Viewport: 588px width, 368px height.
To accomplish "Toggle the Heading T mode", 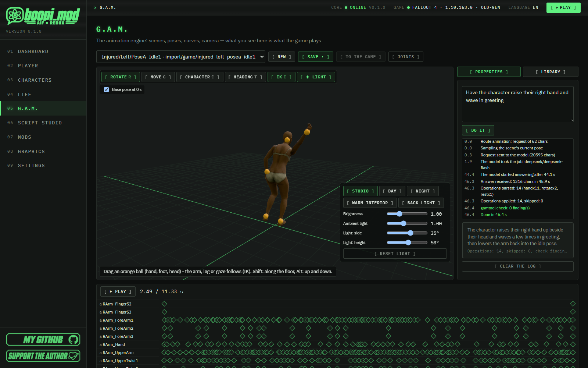I will tap(245, 77).
